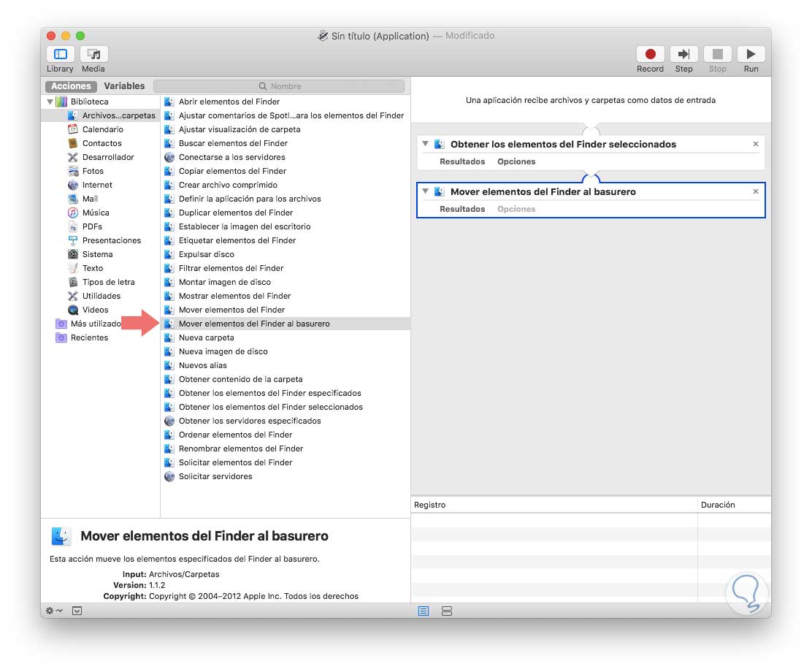Start recording with Record button
The width and height of the screenshot is (812, 672).
pos(650,54)
